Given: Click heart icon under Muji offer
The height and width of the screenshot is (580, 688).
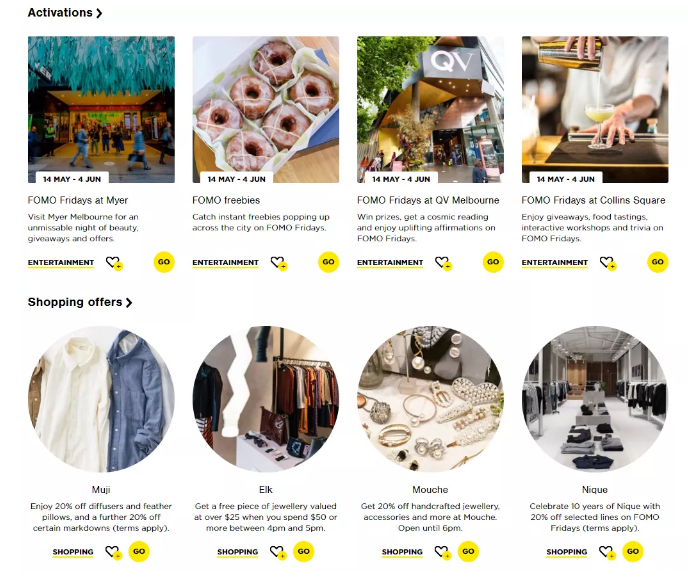Looking at the screenshot, I should pos(113,552).
